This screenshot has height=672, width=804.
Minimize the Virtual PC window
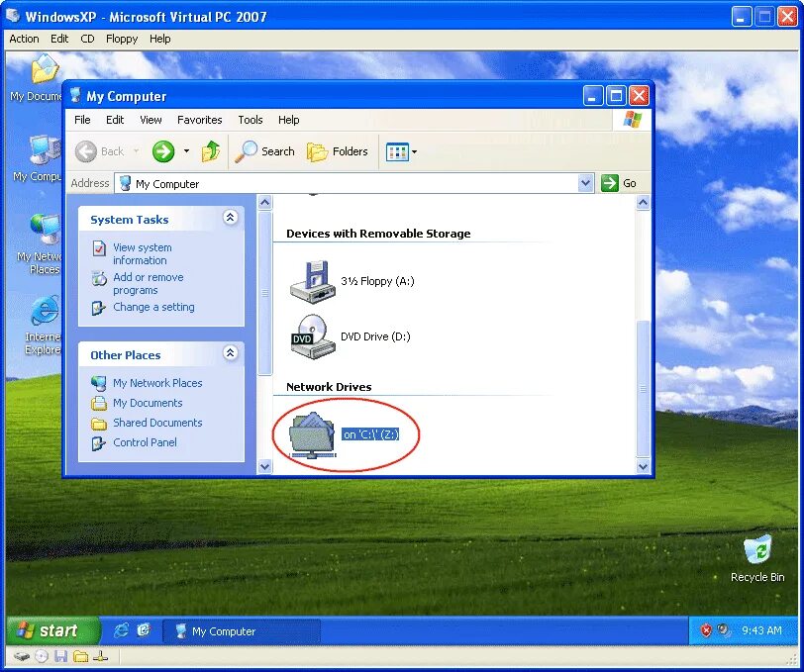740,17
